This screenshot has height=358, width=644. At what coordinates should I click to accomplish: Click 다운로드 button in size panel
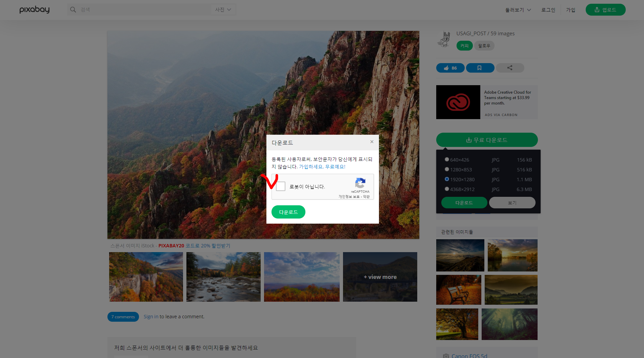(x=464, y=203)
